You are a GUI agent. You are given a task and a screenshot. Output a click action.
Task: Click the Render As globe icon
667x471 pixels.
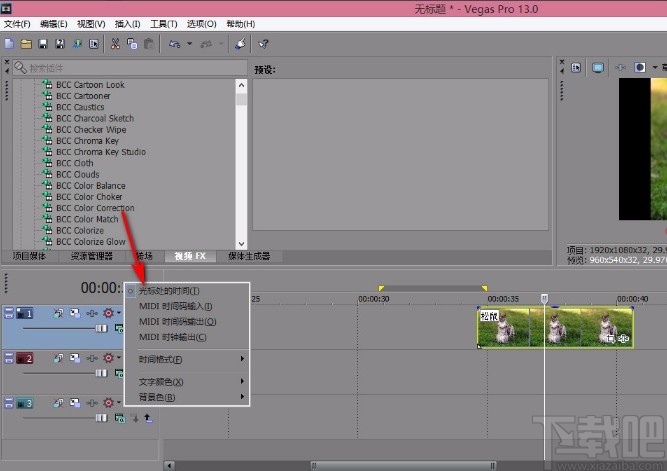pos(77,44)
